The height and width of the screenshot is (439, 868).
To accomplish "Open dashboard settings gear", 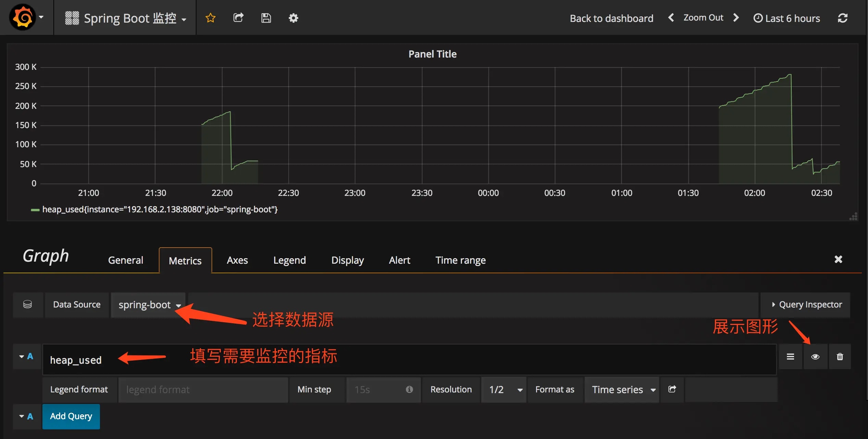I will tap(293, 18).
